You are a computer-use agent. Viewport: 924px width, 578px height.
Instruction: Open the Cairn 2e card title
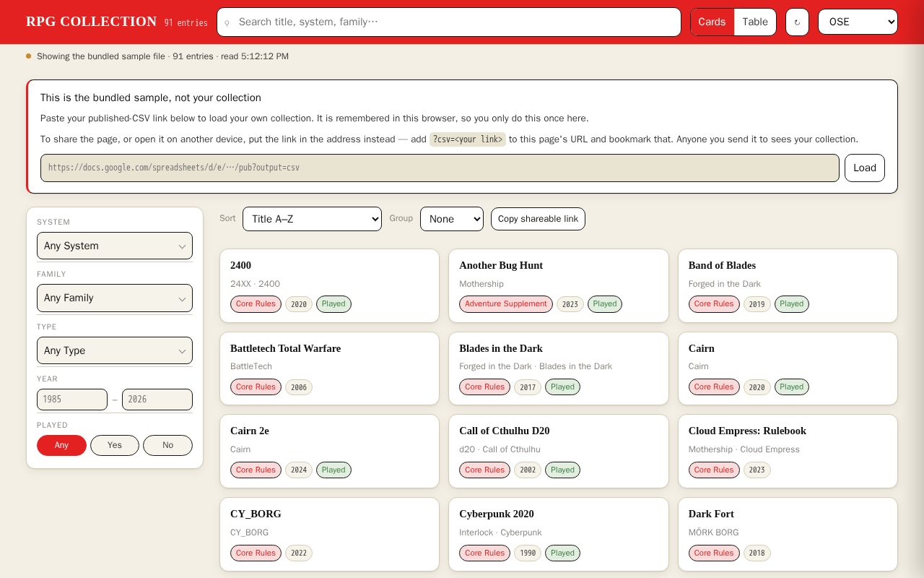pyautogui.click(x=250, y=431)
